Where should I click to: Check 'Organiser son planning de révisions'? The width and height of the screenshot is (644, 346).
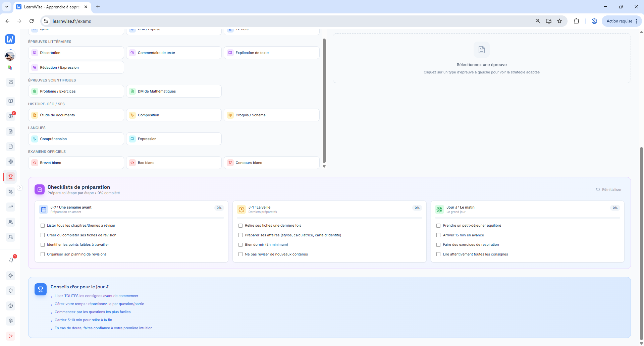click(42, 254)
